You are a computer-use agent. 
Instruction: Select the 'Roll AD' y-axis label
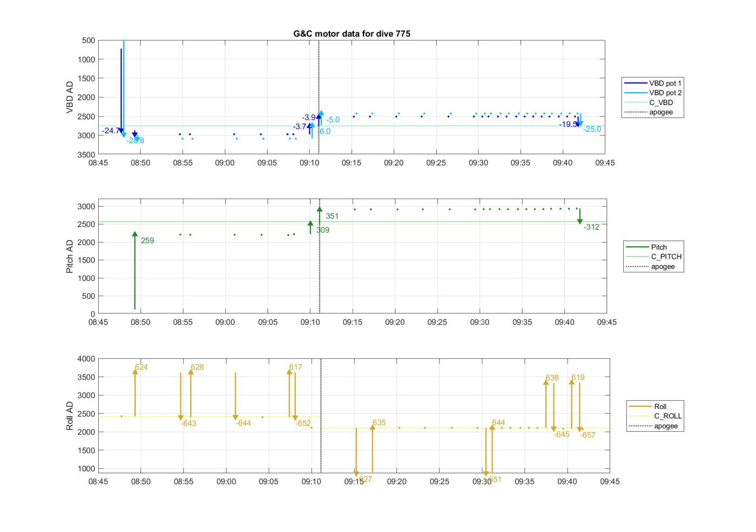pos(70,415)
